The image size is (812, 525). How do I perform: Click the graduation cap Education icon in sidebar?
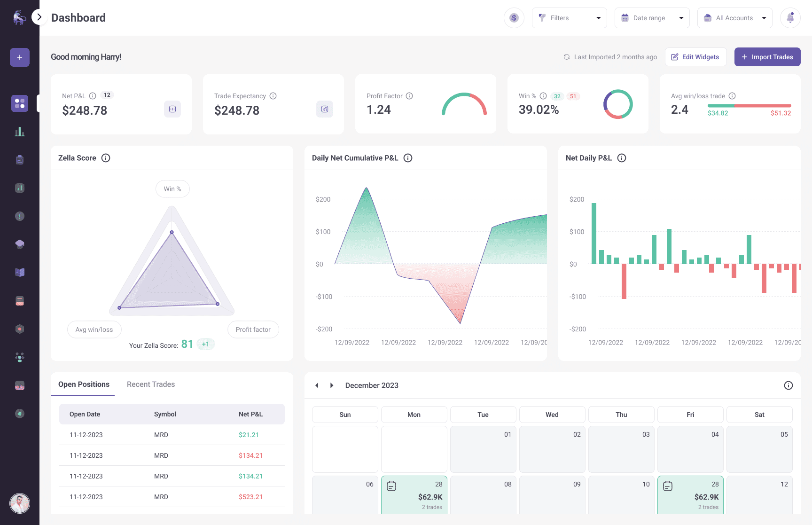20,244
